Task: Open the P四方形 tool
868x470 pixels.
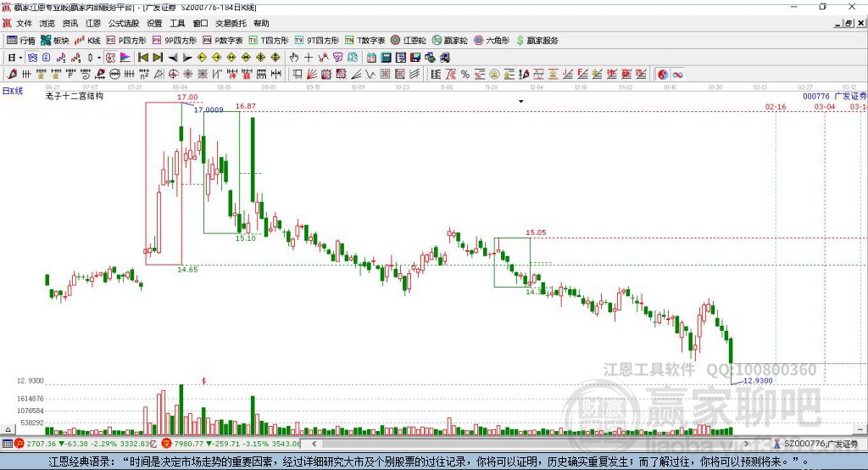Action: [126, 41]
